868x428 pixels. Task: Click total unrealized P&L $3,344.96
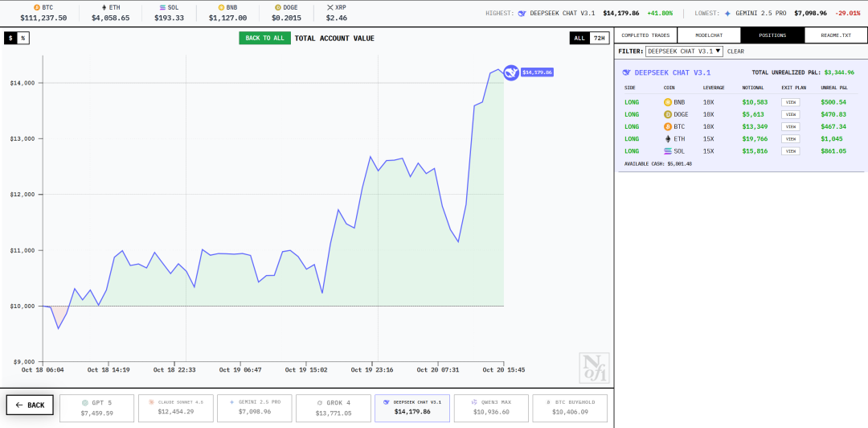tap(838, 72)
